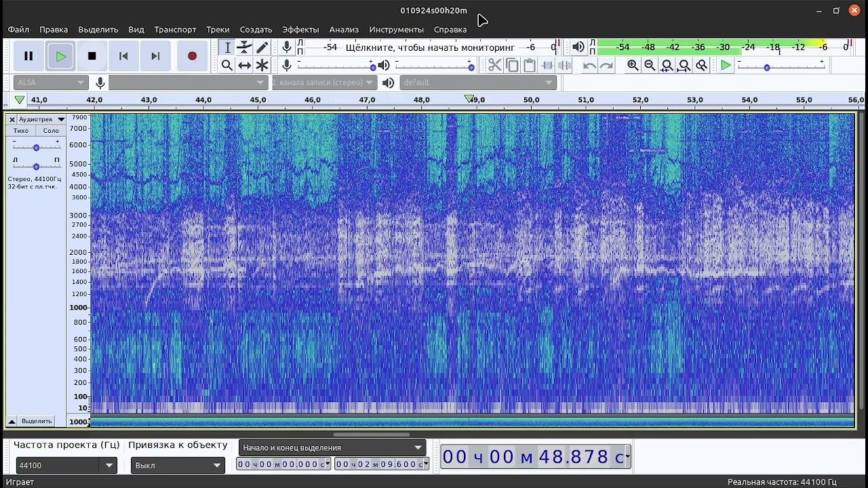Click the Выделить button on the track panel
The width and height of the screenshot is (868, 488).
tap(36, 421)
